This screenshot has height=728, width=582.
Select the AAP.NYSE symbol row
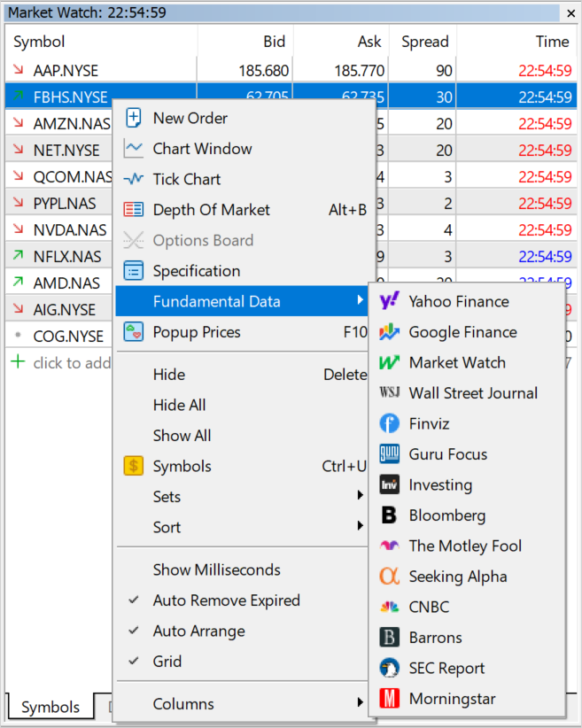[67, 71]
